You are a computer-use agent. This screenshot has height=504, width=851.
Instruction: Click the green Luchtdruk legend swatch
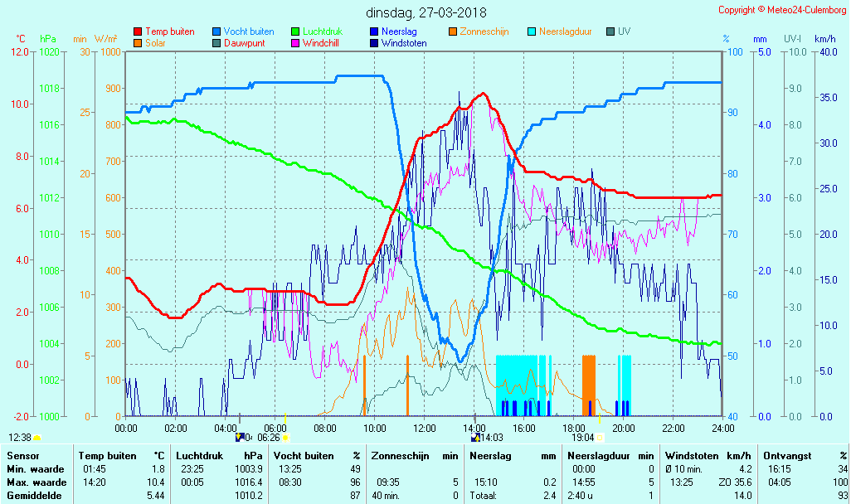click(295, 31)
